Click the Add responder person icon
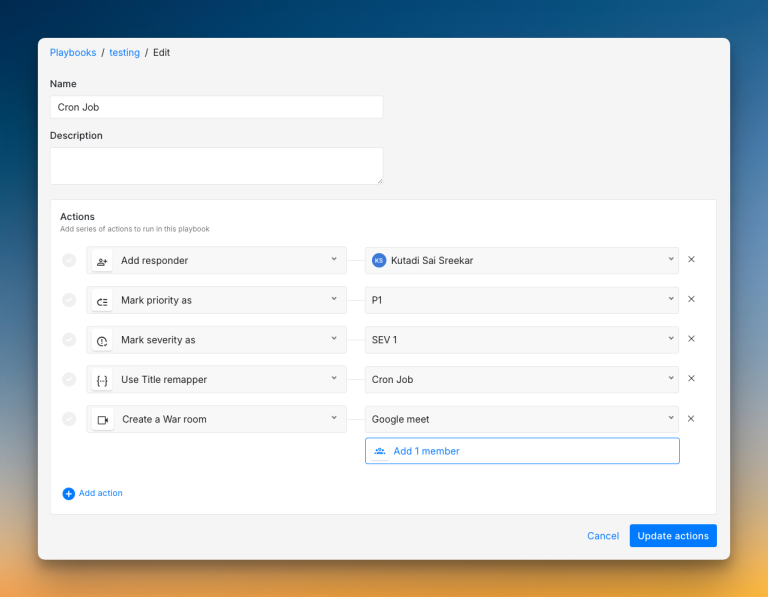This screenshot has height=597, width=768. (x=102, y=261)
